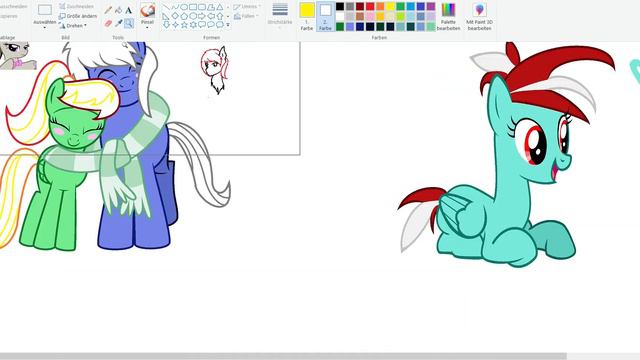Click Mit Paint 3D bearbeiten
Viewport: 640px width, 360px height.
[480, 16]
